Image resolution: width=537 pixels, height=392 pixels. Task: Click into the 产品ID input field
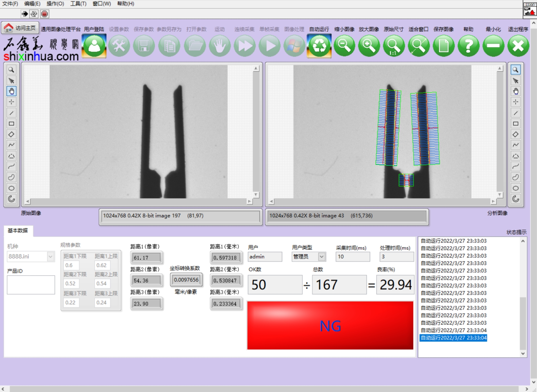click(x=31, y=285)
